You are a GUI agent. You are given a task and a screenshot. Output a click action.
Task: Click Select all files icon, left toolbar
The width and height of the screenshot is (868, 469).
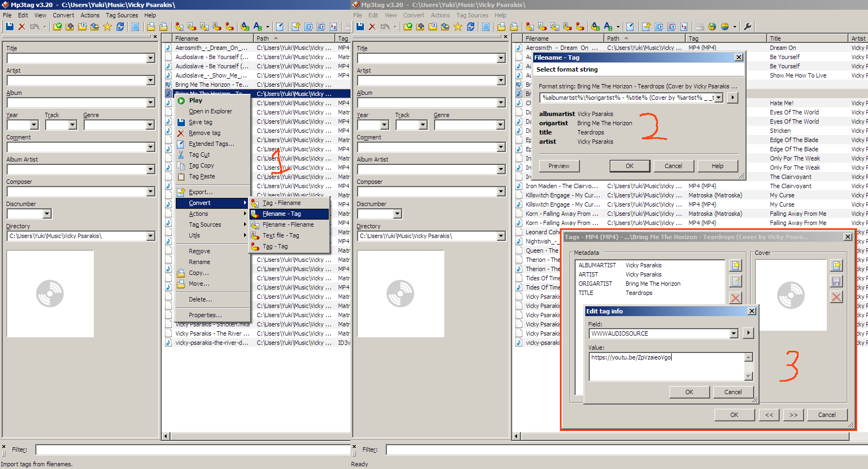136,27
